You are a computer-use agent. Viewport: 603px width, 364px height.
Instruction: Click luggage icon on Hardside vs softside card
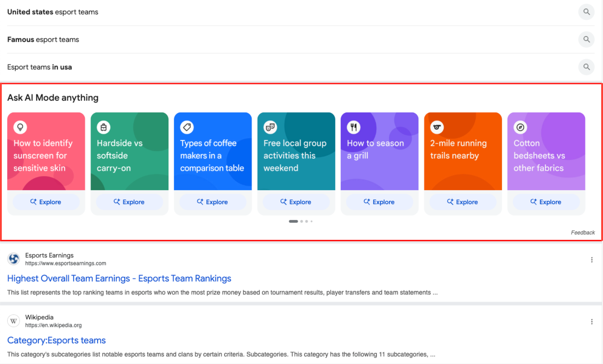coord(103,127)
